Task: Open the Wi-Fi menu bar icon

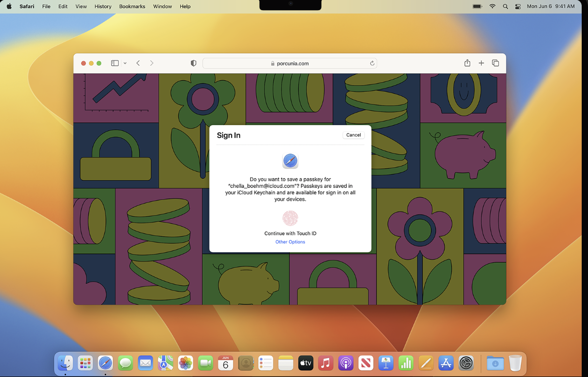Action: tap(492, 6)
